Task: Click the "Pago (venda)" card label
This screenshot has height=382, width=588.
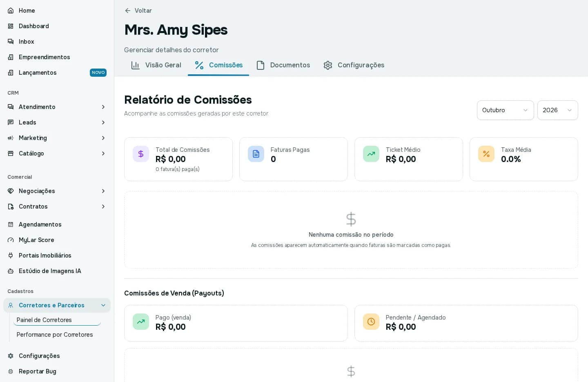Action: pyautogui.click(x=173, y=318)
